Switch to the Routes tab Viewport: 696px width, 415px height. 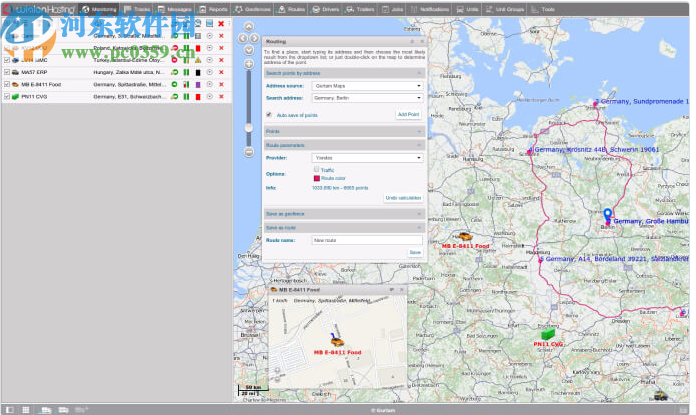[292, 9]
